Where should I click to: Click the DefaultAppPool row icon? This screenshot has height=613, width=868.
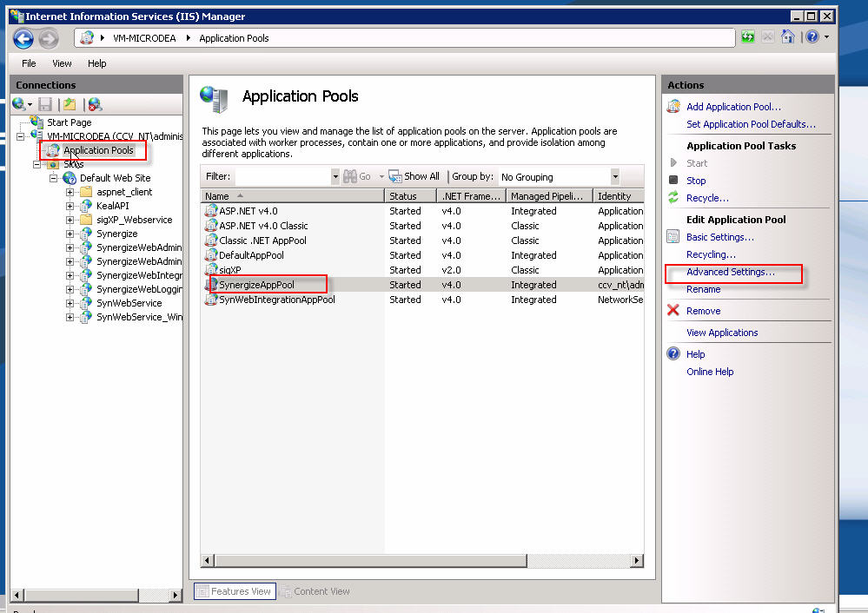211,255
